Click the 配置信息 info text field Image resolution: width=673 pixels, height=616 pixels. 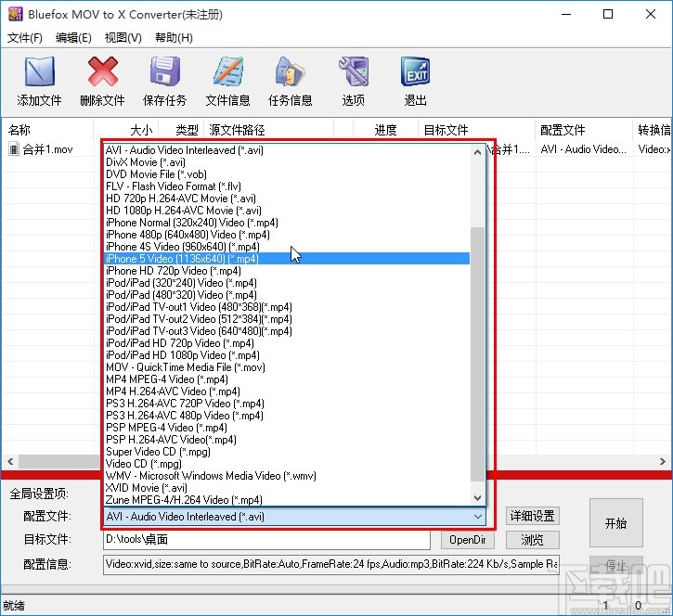[330, 564]
